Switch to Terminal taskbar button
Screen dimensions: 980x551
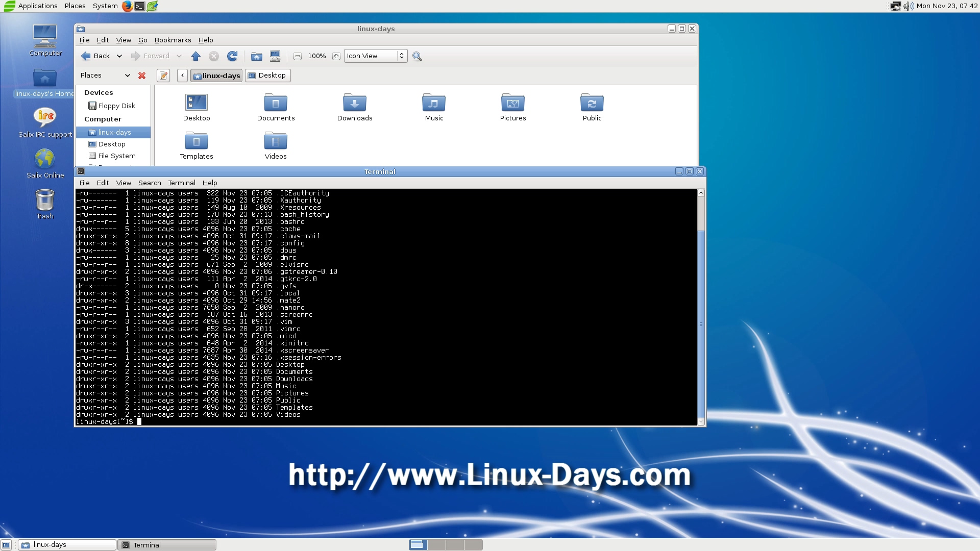(x=167, y=545)
